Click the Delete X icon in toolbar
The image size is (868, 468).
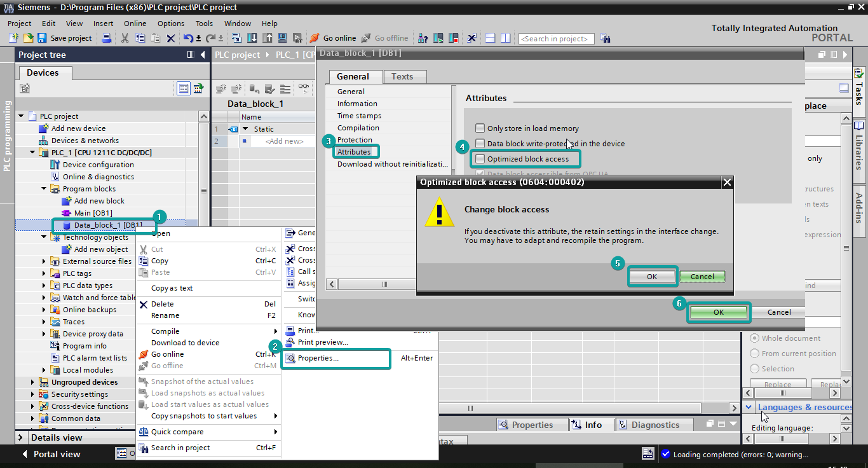click(171, 38)
